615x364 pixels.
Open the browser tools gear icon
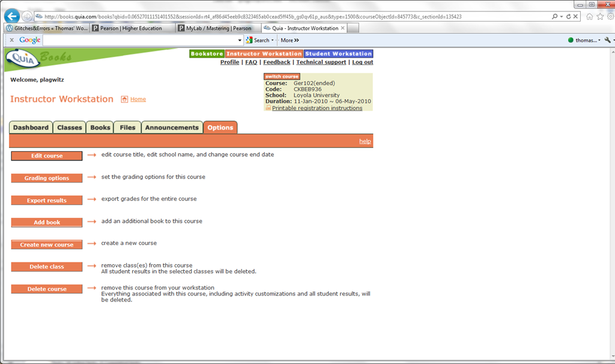(x=610, y=16)
